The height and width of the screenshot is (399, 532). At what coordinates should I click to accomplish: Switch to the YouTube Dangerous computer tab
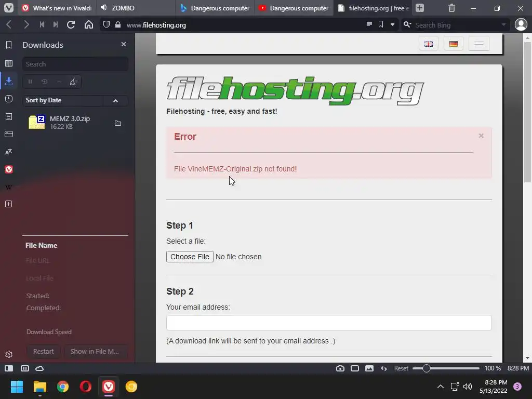pos(294,8)
